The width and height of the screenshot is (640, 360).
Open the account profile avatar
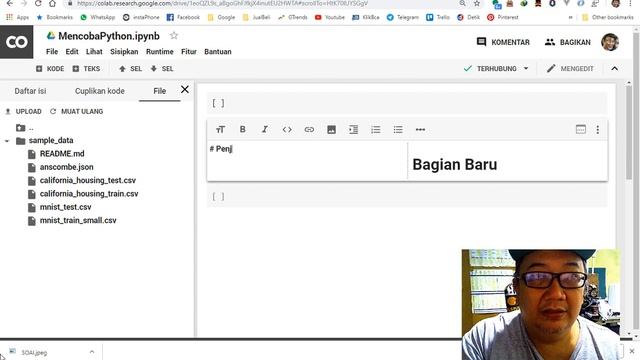coord(610,42)
